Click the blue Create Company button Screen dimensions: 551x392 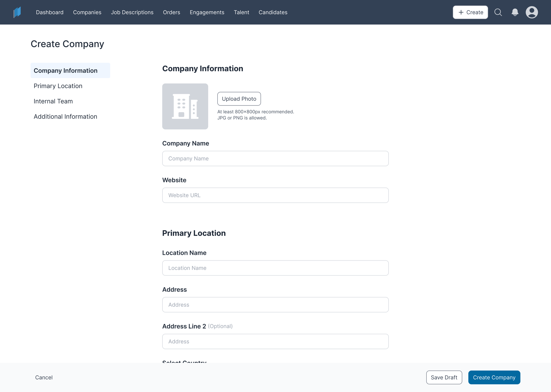coord(494,377)
